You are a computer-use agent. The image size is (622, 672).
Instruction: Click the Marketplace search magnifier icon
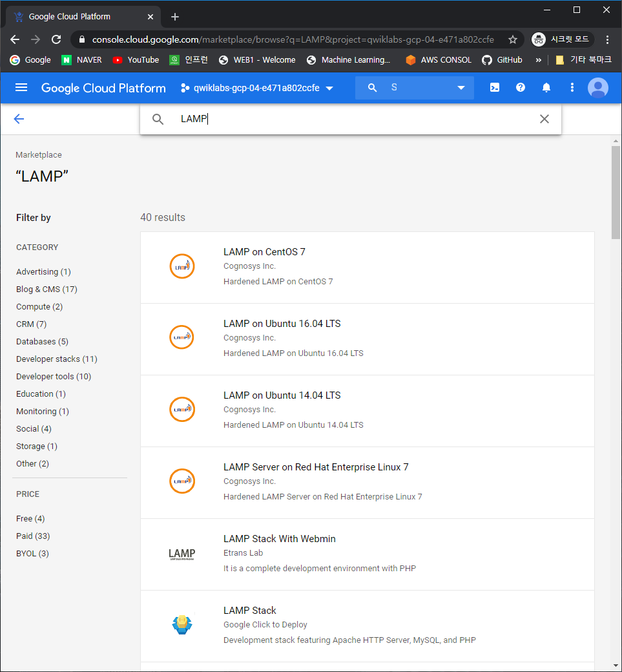(158, 119)
